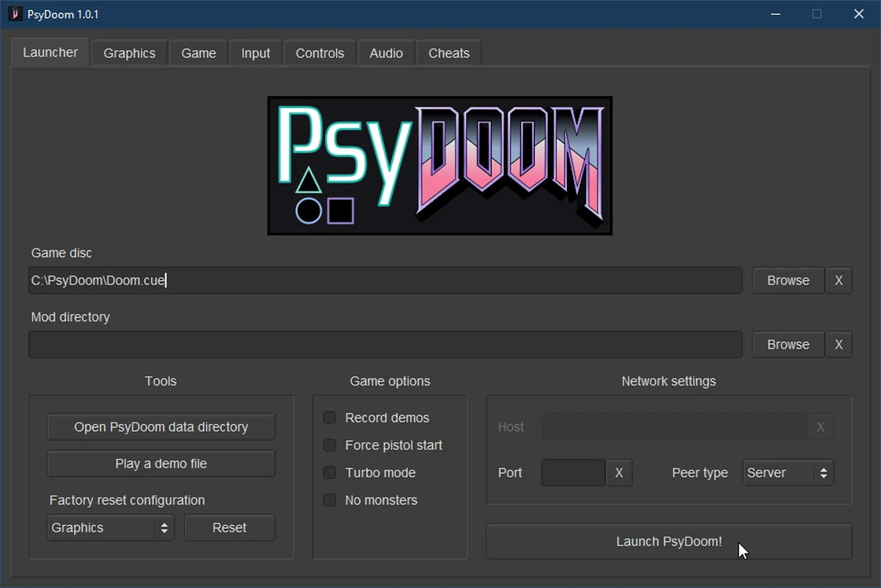This screenshot has height=588, width=881.
Task: Toggle Force pistol start option
Action: pyautogui.click(x=330, y=446)
